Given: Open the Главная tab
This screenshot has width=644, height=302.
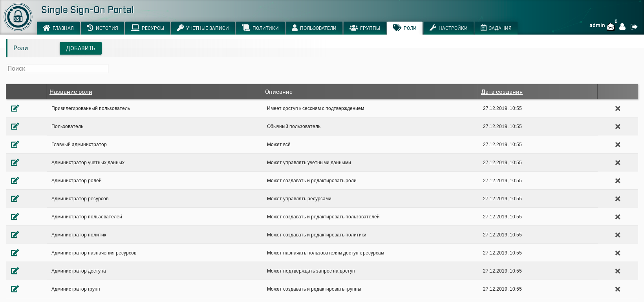Looking at the screenshot, I should (58, 28).
